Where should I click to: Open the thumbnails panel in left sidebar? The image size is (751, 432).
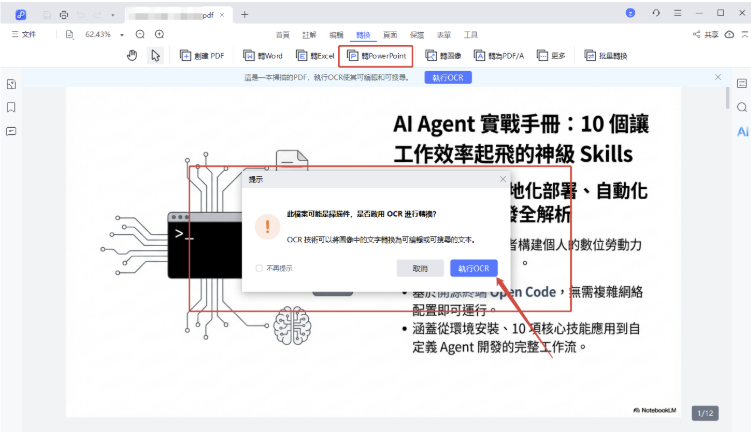click(x=11, y=84)
